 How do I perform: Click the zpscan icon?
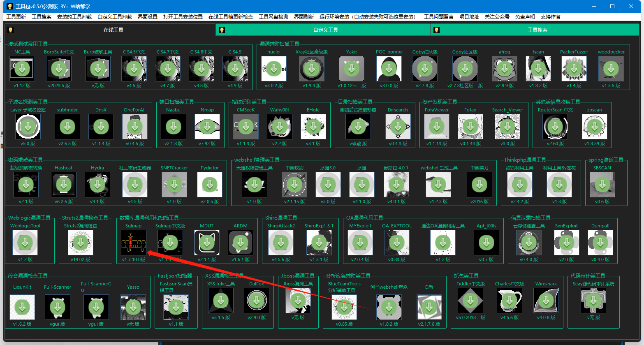pos(595,127)
